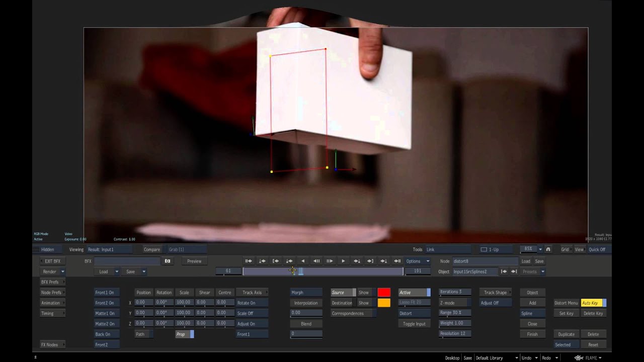Click the Iterations 3 field

coord(455,292)
